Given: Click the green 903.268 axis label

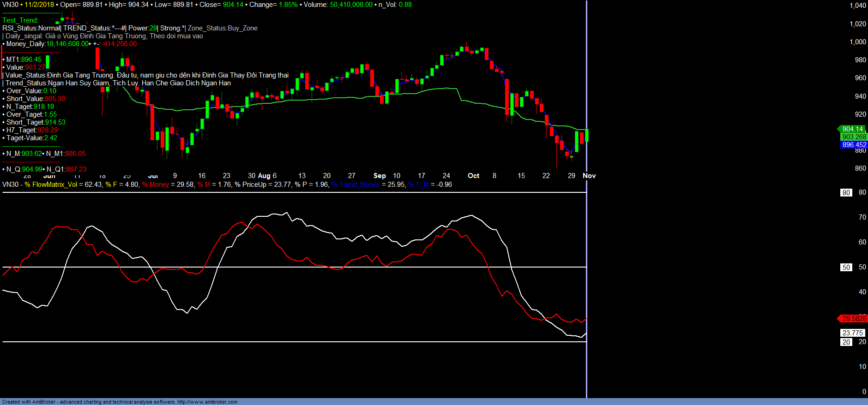Looking at the screenshot, I should tap(854, 137).
